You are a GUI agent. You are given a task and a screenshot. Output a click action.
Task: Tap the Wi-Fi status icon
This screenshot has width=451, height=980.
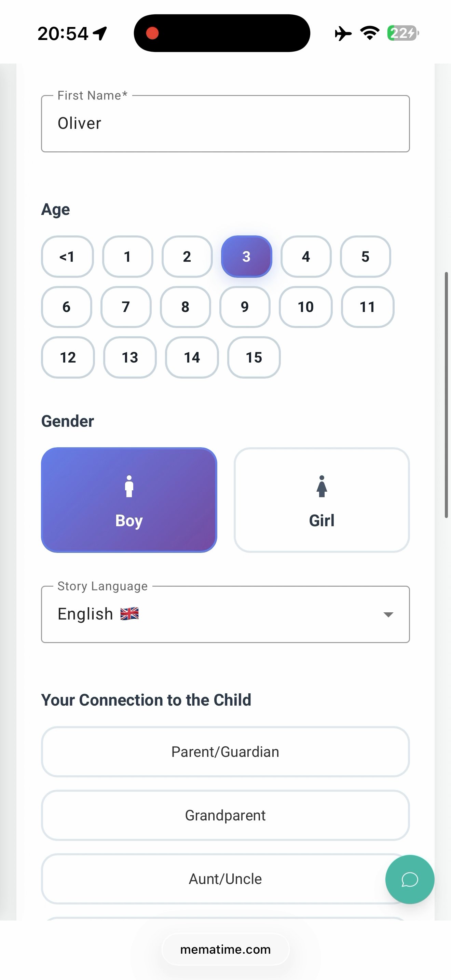(370, 33)
